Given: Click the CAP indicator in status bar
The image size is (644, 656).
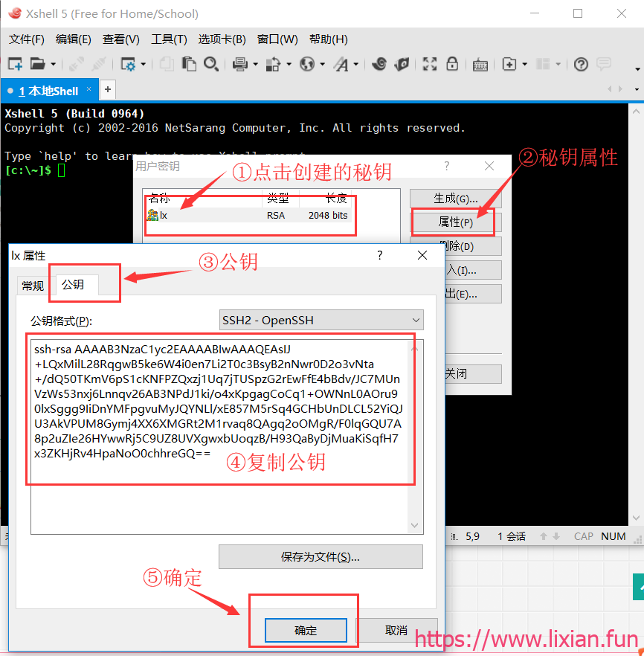Looking at the screenshot, I should coord(583,536).
